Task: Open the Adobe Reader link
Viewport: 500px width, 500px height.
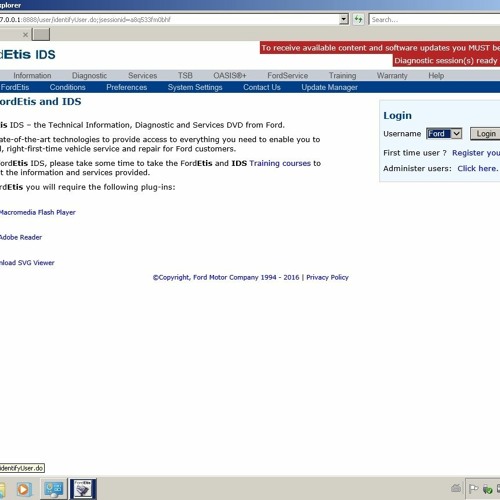Action: 21,237
